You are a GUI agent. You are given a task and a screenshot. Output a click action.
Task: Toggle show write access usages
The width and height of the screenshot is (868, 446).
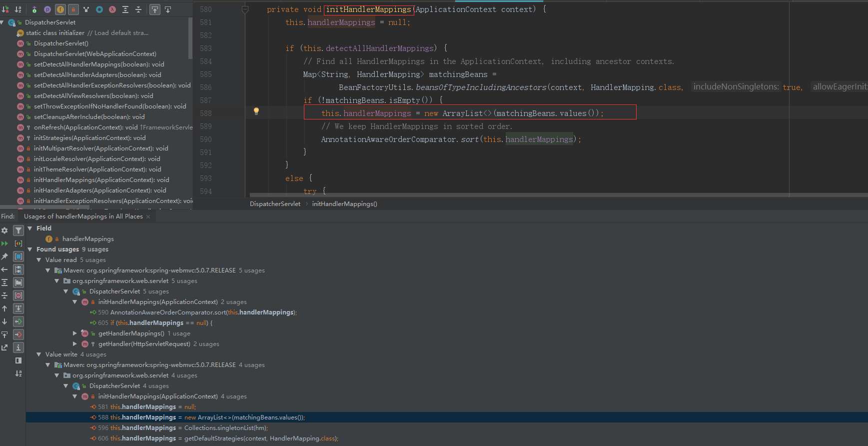tap(18, 334)
